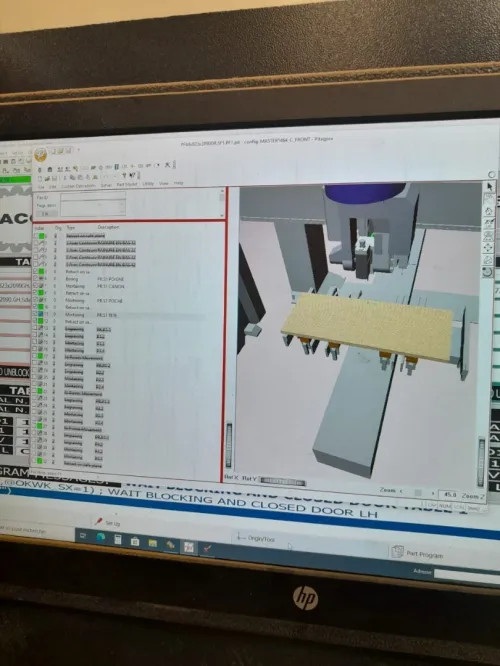Click the Set Up button in the background window

pyautogui.click(x=108, y=522)
